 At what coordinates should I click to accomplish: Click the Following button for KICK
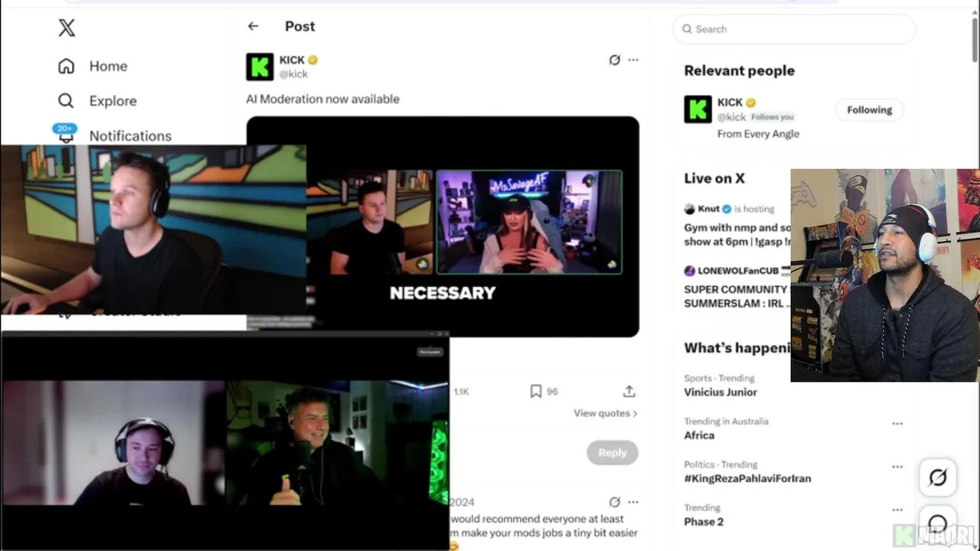pos(870,109)
